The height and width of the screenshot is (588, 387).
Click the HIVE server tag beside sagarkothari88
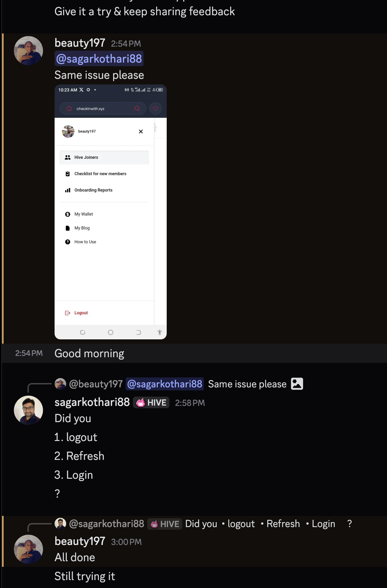pos(151,403)
